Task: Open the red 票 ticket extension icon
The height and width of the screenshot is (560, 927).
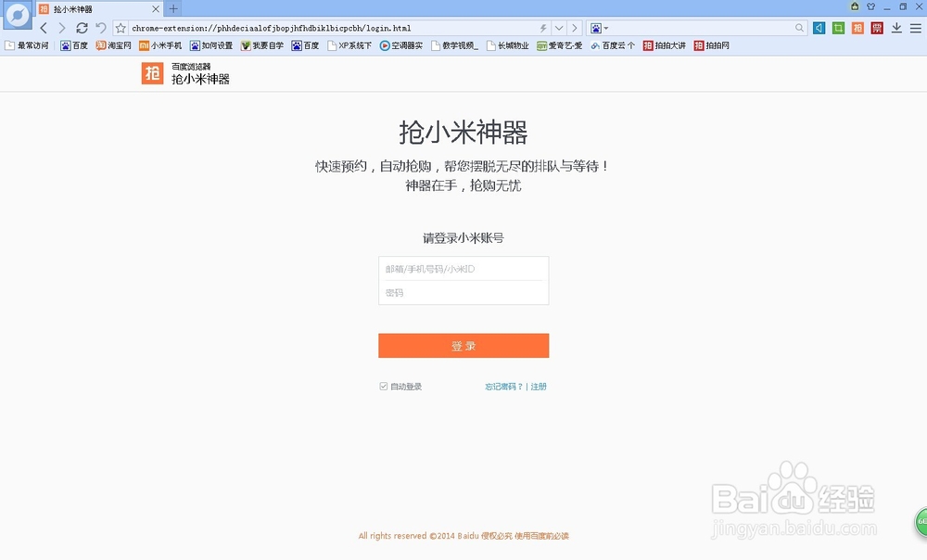Action: [x=877, y=28]
